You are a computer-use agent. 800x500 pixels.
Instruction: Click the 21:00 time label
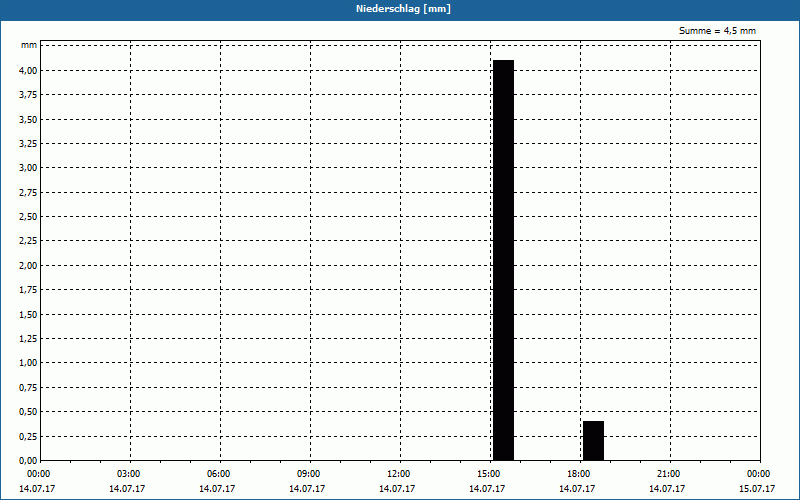pos(668,474)
